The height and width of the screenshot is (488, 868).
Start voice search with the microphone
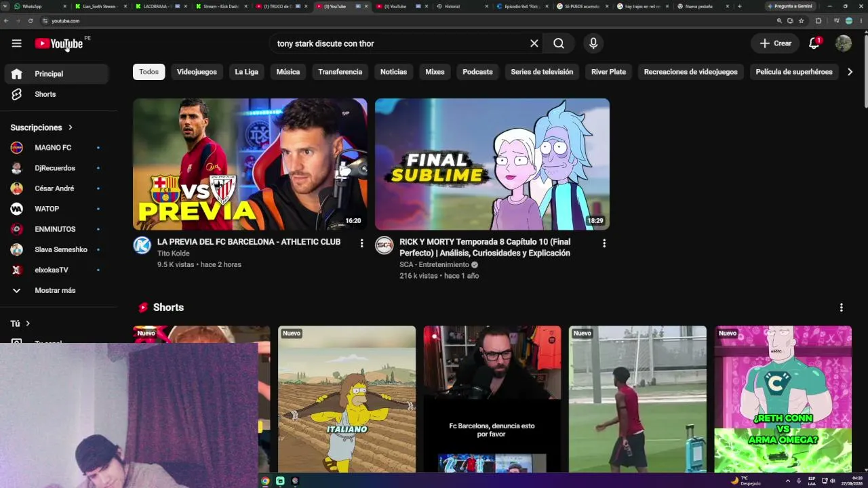[x=593, y=43]
